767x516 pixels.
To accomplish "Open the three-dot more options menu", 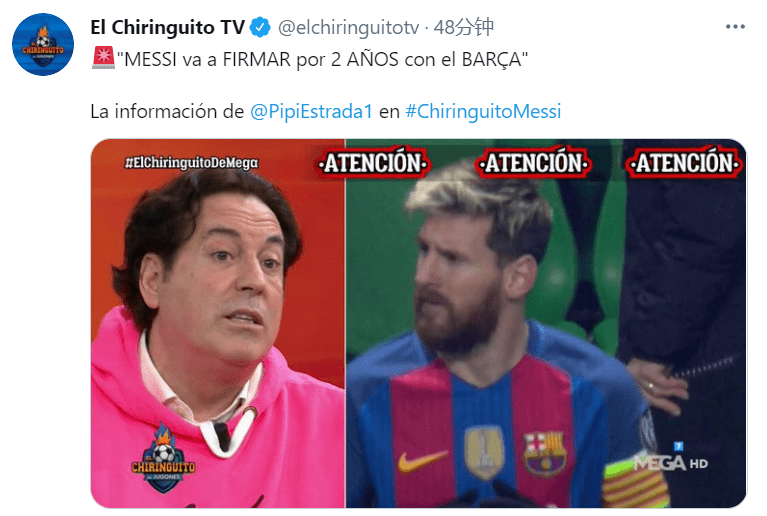I will 735,26.
